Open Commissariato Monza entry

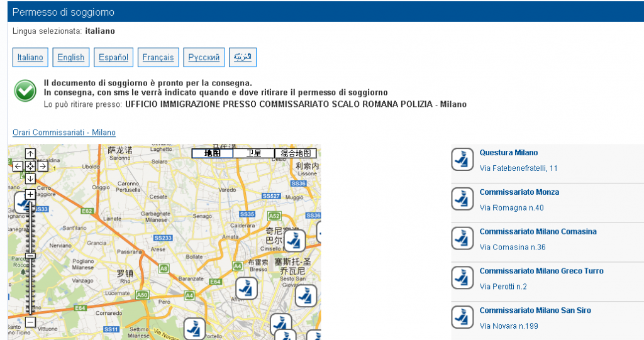click(x=519, y=192)
